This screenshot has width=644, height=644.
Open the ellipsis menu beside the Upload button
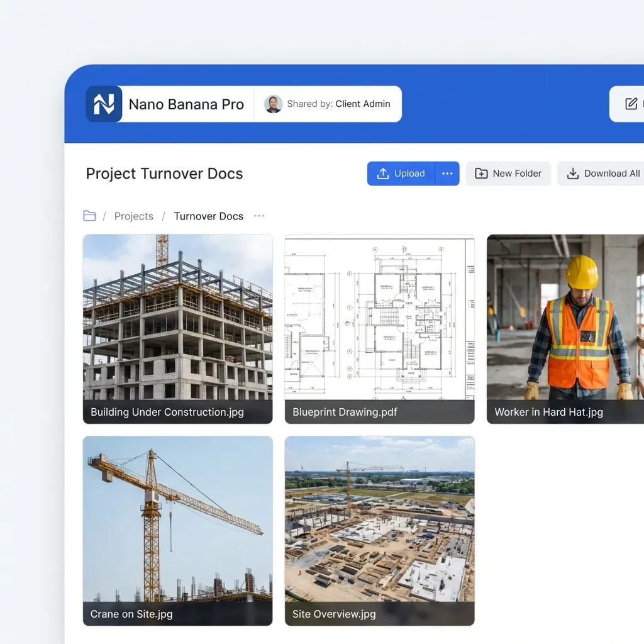tap(447, 174)
